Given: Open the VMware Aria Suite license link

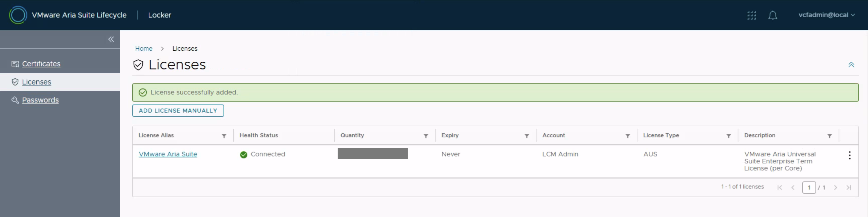Looking at the screenshot, I should (x=168, y=154).
